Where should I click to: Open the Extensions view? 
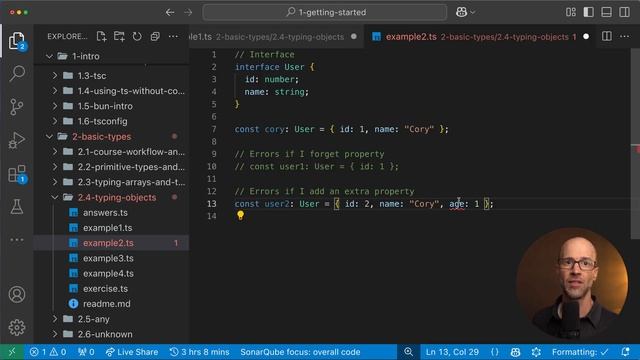pyautogui.click(x=17, y=174)
